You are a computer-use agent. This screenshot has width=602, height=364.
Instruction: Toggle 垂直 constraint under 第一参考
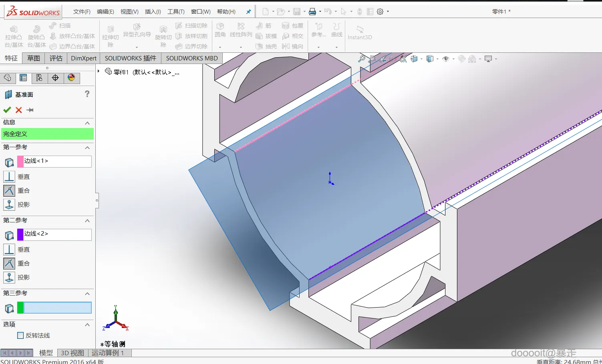pyautogui.click(x=9, y=177)
